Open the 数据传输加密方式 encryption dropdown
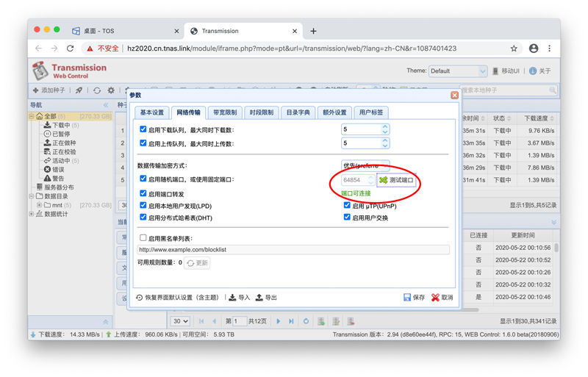The height and width of the screenshot is (377, 588). tap(365, 165)
